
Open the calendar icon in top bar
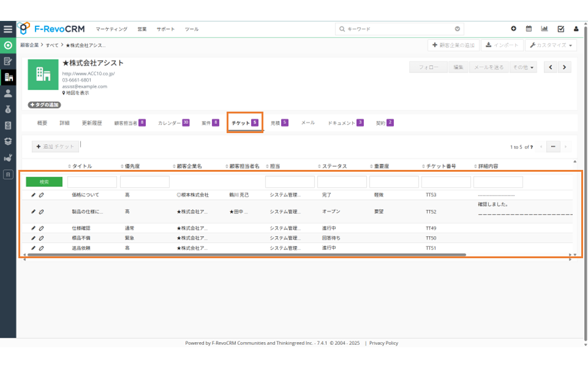pyautogui.click(x=529, y=29)
